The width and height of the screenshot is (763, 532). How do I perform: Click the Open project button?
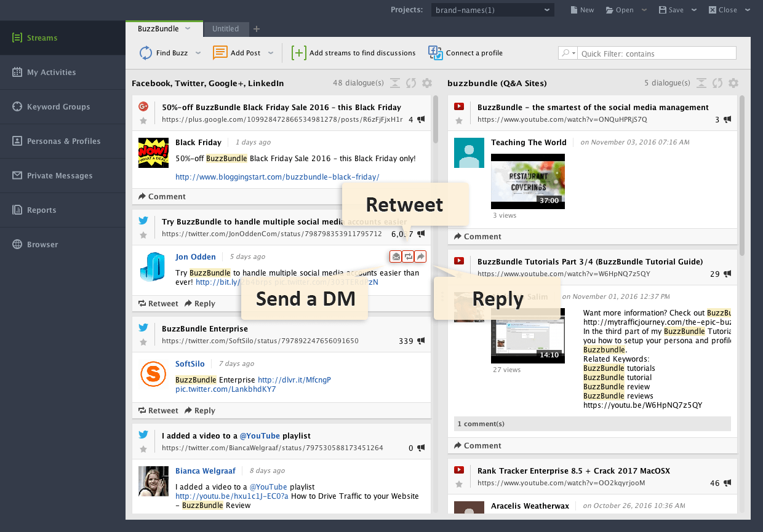620,10
